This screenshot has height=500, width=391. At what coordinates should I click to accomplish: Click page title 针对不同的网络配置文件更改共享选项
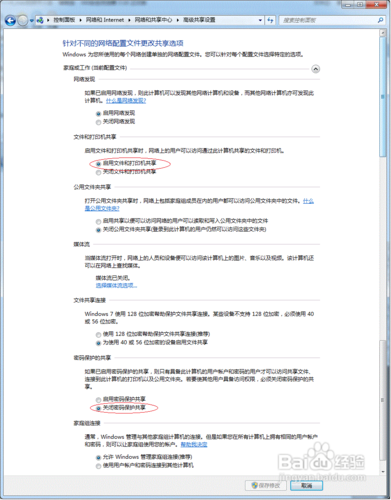pos(123,43)
